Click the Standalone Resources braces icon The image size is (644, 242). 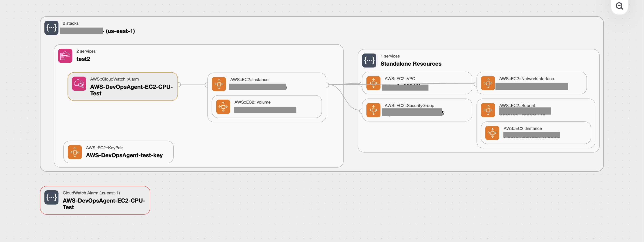coord(369,60)
